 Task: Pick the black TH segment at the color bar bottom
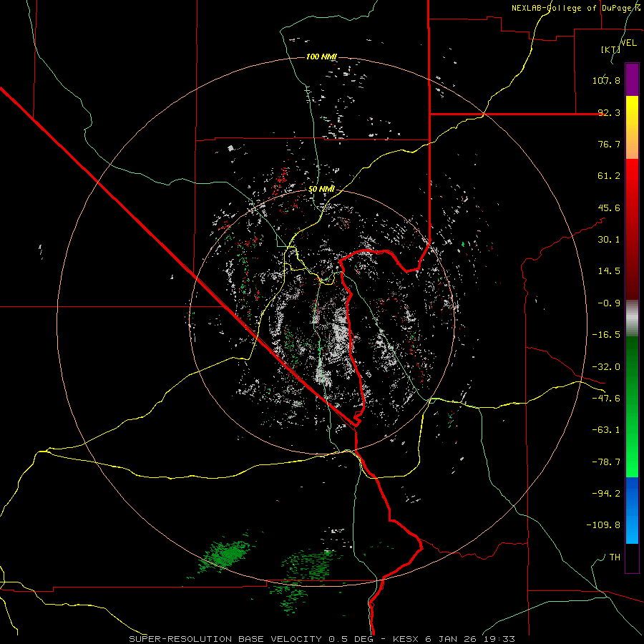coord(632,558)
